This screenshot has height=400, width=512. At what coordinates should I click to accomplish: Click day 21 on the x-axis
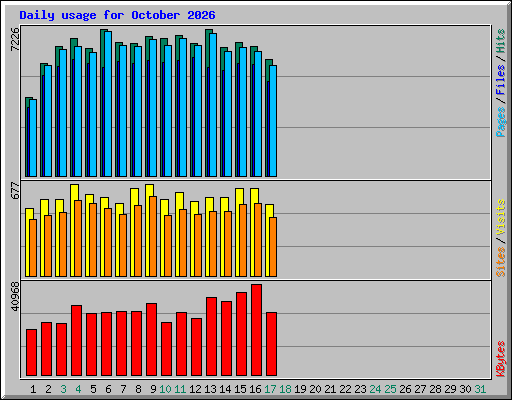click(x=330, y=389)
